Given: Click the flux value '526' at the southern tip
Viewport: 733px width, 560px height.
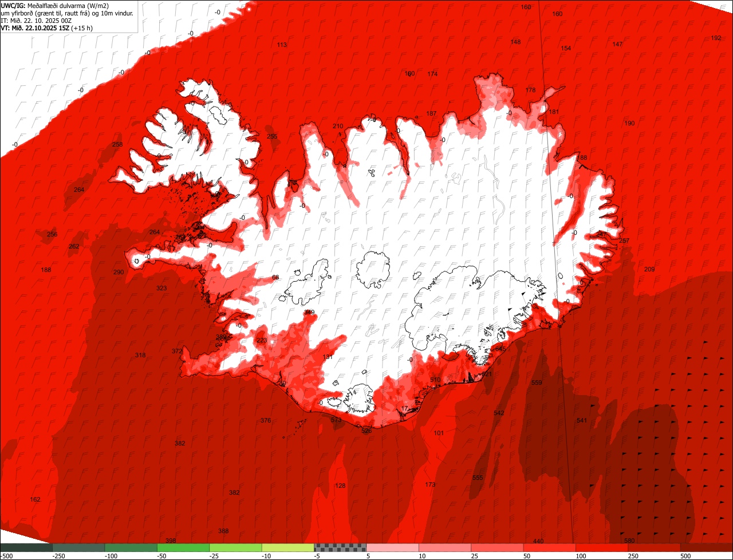Looking at the screenshot, I should [x=366, y=431].
